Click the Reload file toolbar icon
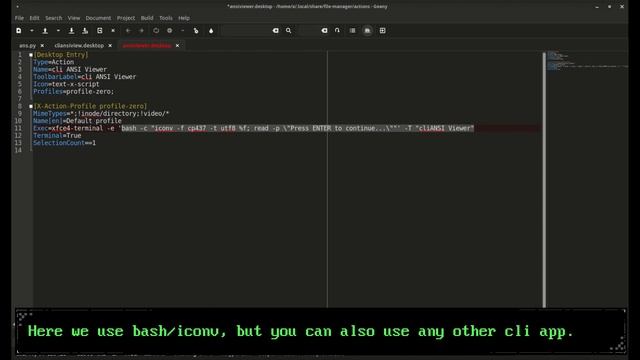 point(100,31)
